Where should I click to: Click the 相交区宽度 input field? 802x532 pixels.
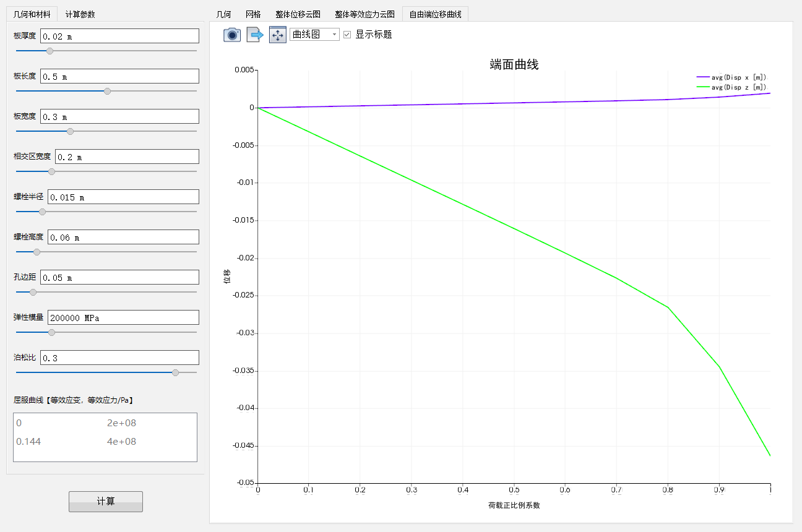127,157
